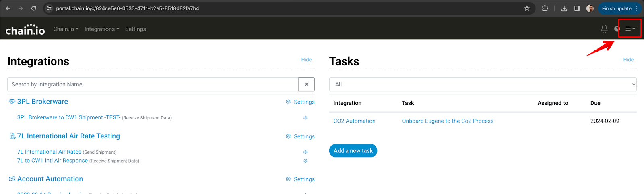Click gear for 7L International Air Rates
This screenshot has width=644, height=194.
305,152
